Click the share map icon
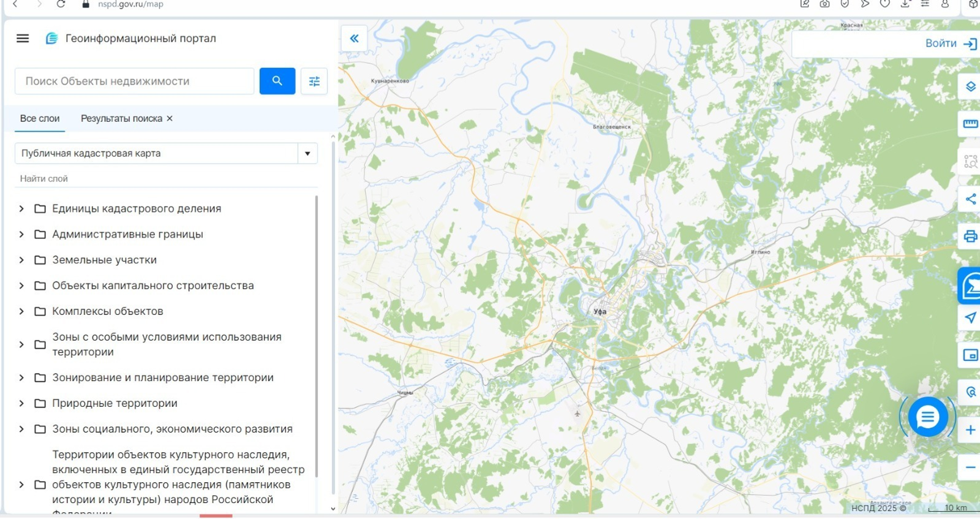The width and height of the screenshot is (980, 519). click(x=970, y=199)
